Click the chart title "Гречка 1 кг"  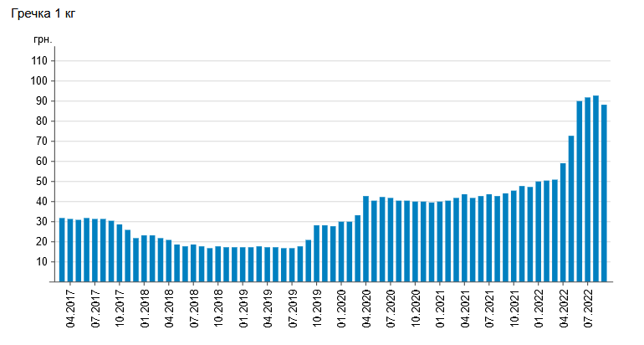43,14
